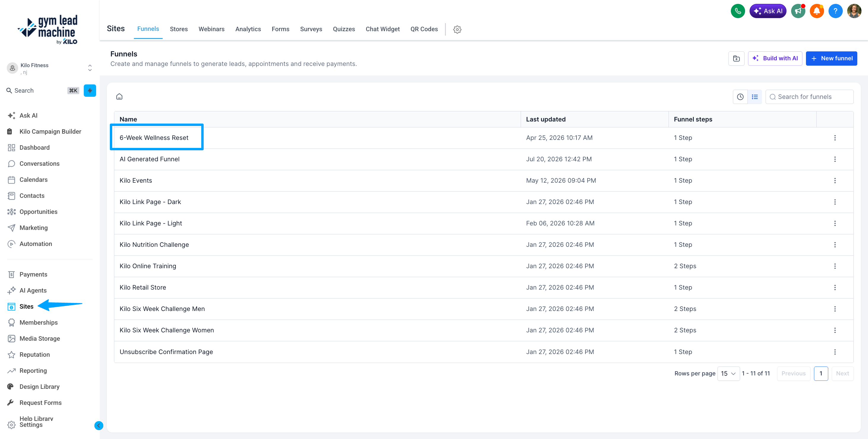
Task: Open AI Agents in the sidebar
Action: pos(33,291)
